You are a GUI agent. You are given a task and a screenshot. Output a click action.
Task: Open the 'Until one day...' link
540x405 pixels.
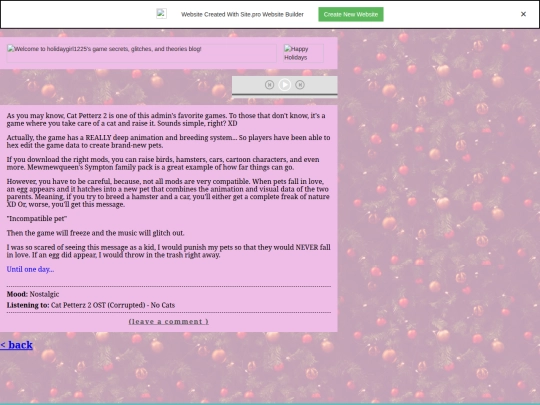(x=30, y=269)
